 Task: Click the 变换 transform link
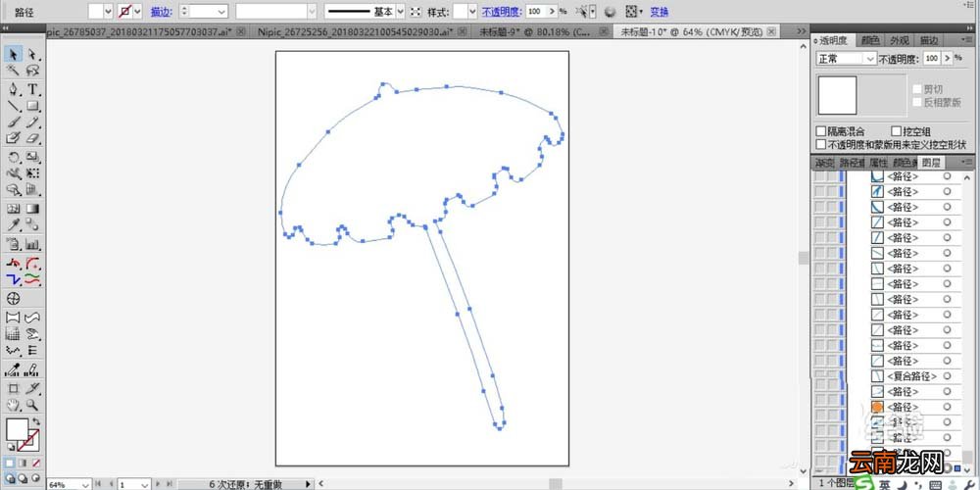coord(659,12)
